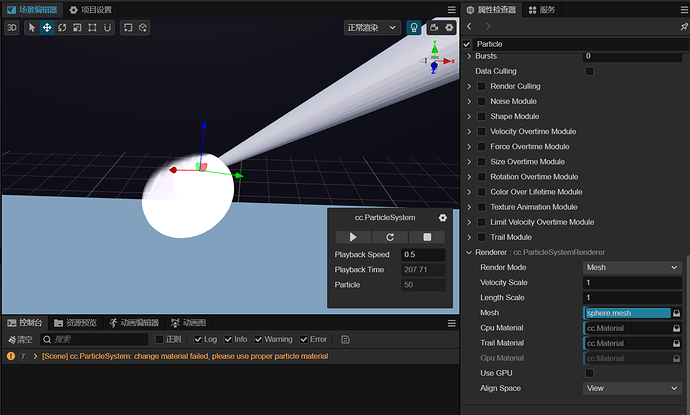The image size is (690, 415).
Task: Click the Mesh asset picker icon
Action: coord(676,313)
